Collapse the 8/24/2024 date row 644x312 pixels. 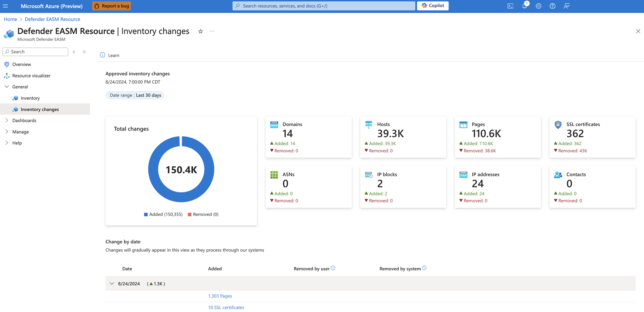(112, 283)
